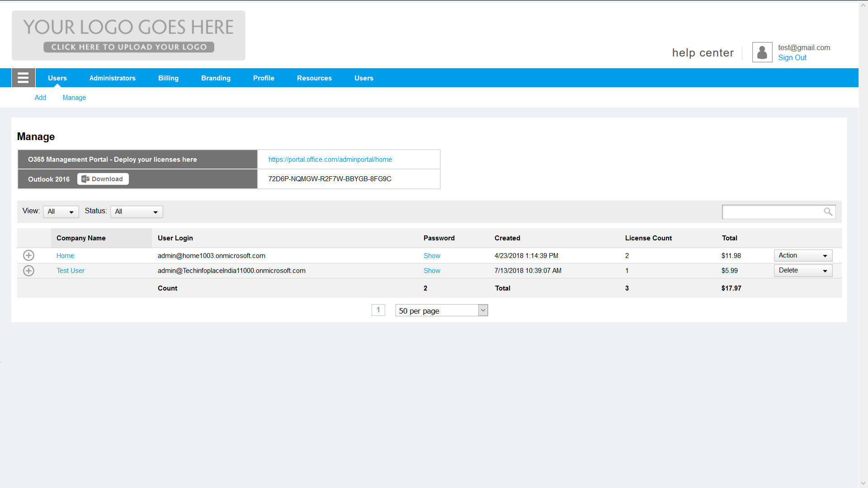
Task: Click the user search input field
Action: pyautogui.click(x=772, y=211)
